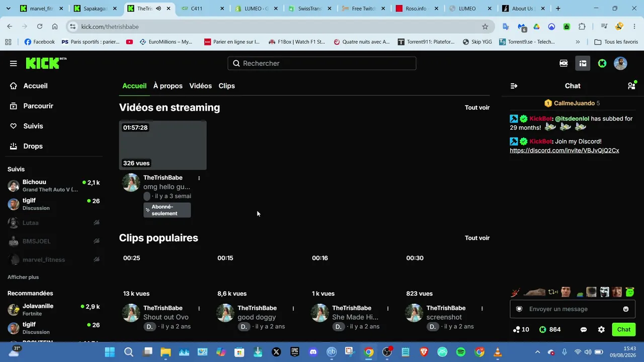Focus the Rechercher search field
The height and width of the screenshot is (362, 644).
pos(322,63)
